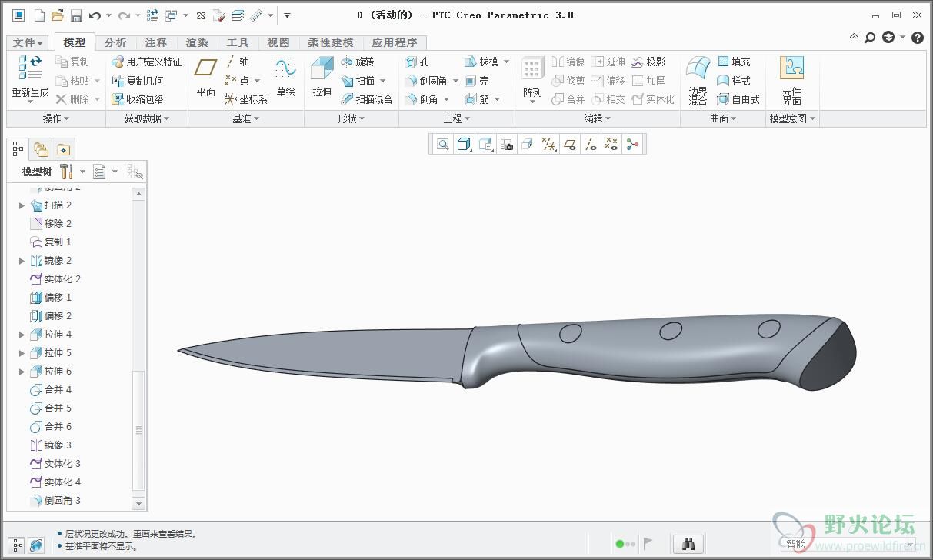
Task: Open the 倒圆角 dropdown arrow
Action: tap(455, 81)
